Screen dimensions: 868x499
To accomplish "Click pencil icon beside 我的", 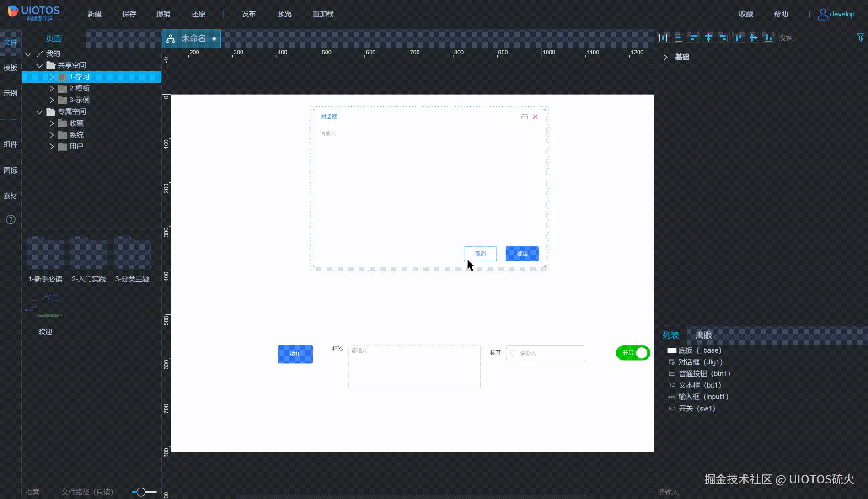I will coord(40,54).
